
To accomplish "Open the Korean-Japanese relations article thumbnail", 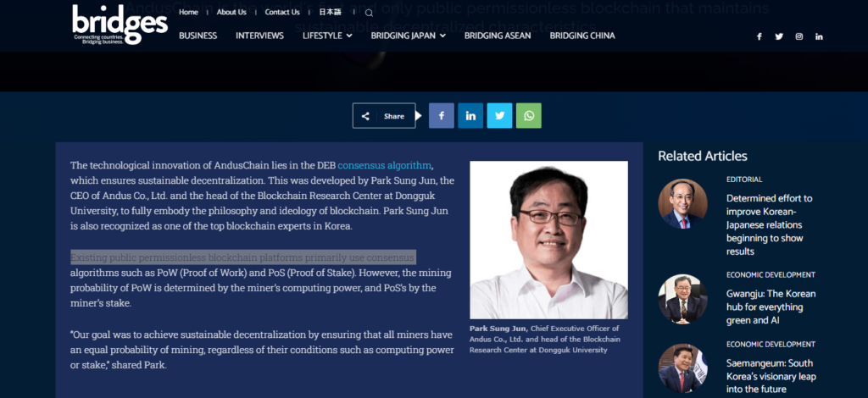I will 682,204.
